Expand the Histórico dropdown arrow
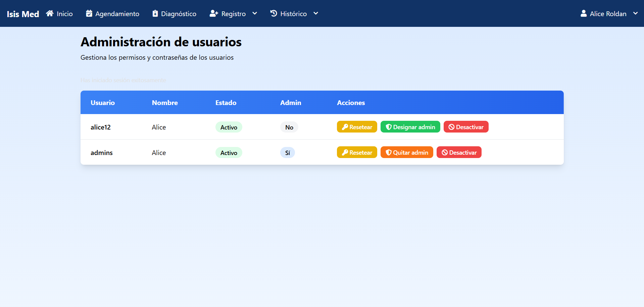The image size is (644, 307). point(316,13)
